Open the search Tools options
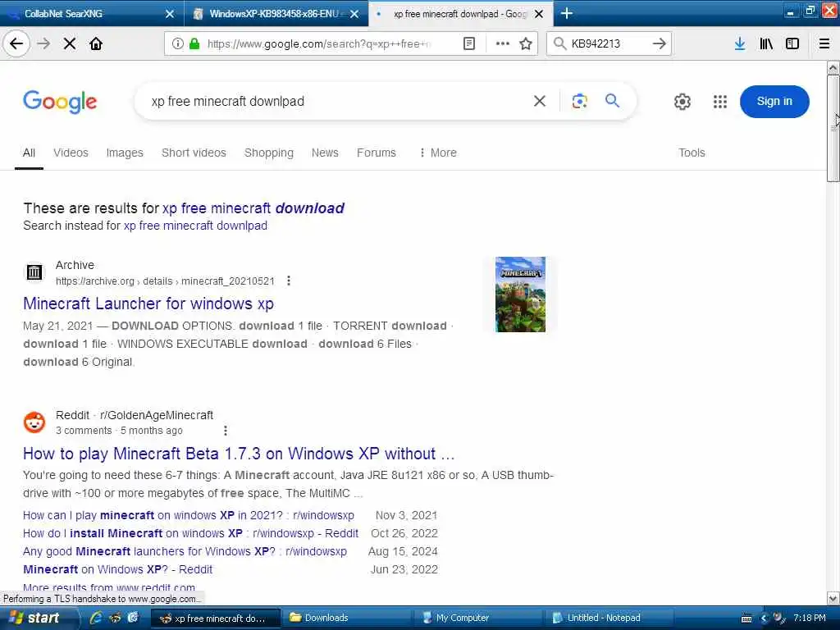Viewport: 840px width, 630px height. tap(692, 153)
